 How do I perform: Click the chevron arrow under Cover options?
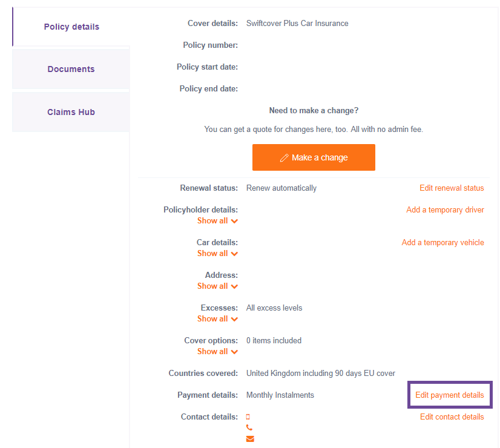point(234,352)
